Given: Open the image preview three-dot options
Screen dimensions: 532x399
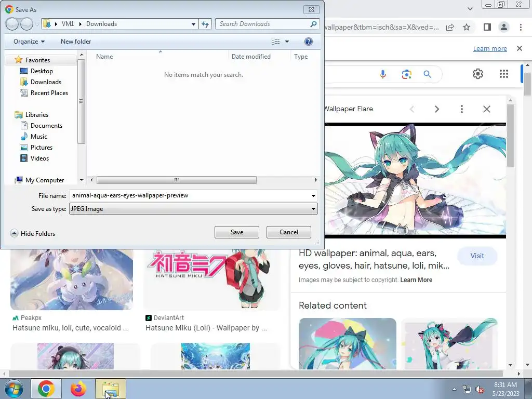Looking at the screenshot, I should pos(461,109).
